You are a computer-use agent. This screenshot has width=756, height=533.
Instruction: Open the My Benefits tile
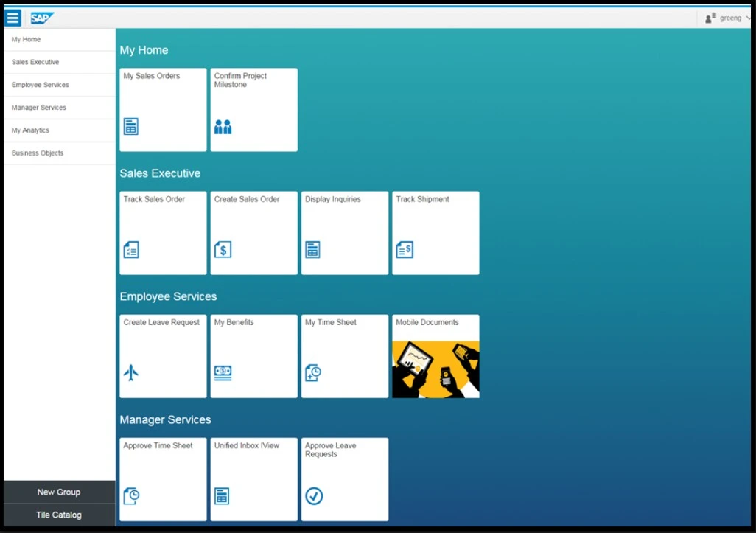tap(253, 355)
